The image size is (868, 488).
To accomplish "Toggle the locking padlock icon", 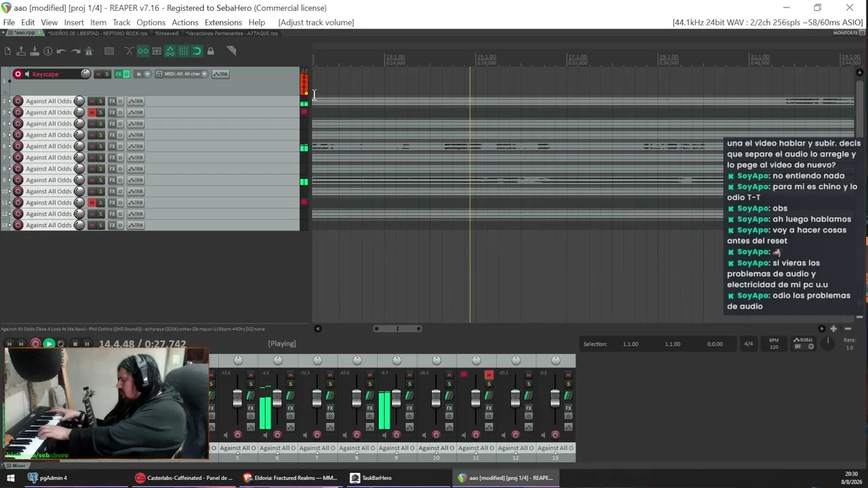I will pyautogui.click(x=211, y=52).
